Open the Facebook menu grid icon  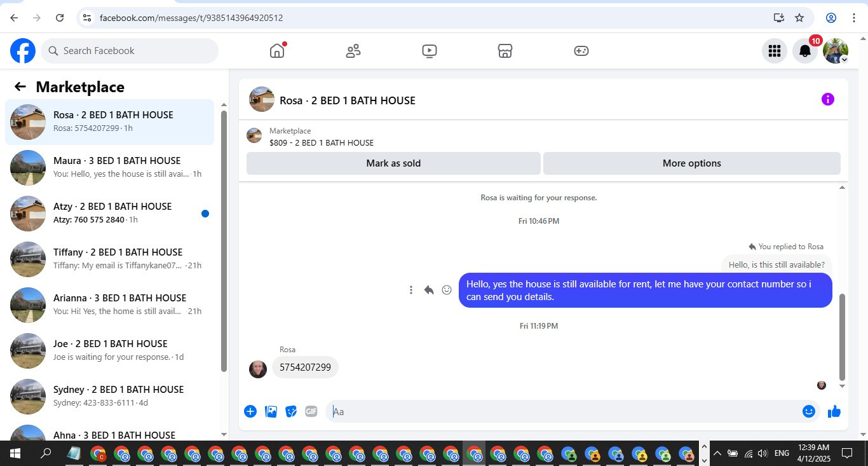774,51
